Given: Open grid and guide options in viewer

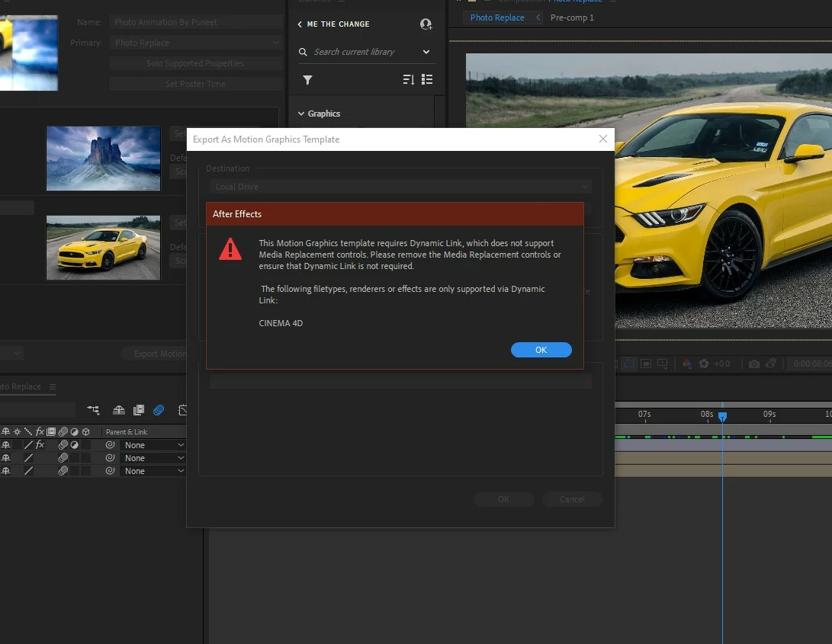Looking at the screenshot, I should click(x=662, y=364).
